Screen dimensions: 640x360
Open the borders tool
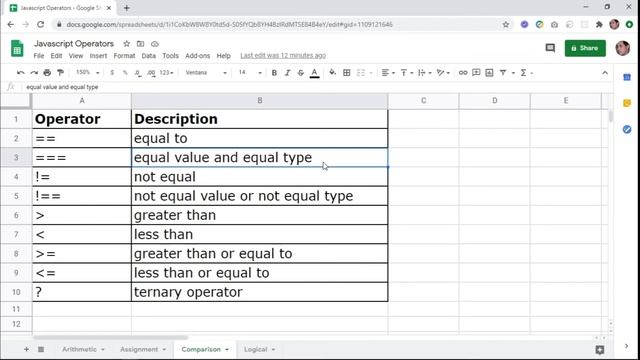pyautogui.click(x=347, y=73)
